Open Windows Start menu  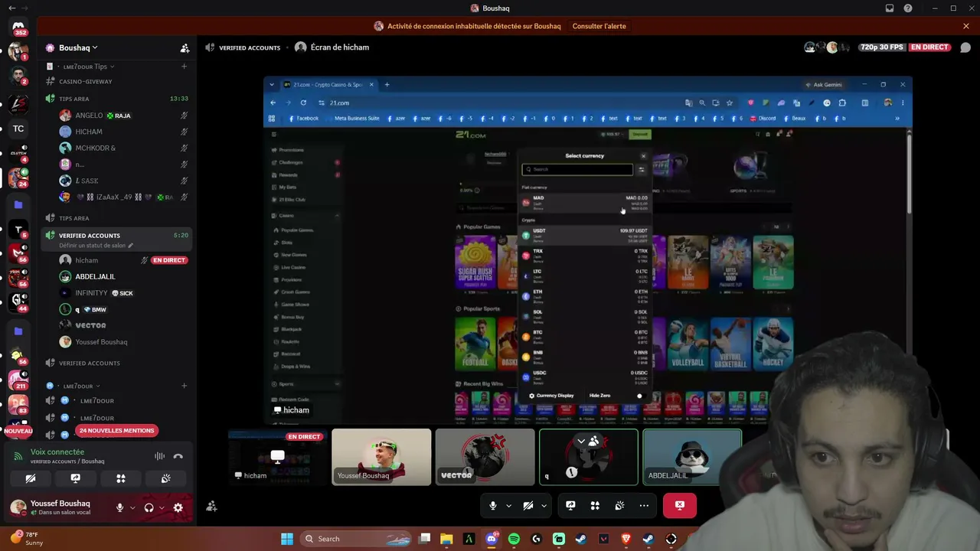pyautogui.click(x=287, y=539)
